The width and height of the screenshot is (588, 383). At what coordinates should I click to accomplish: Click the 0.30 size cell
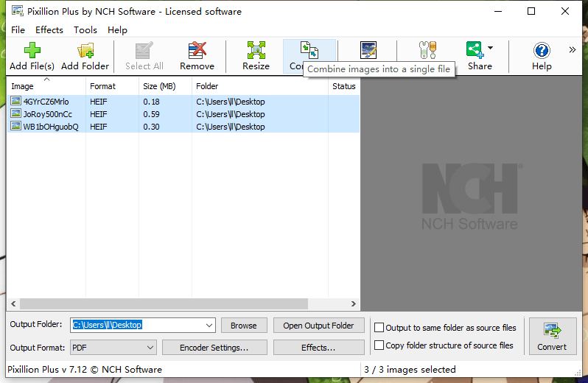pyautogui.click(x=151, y=127)
